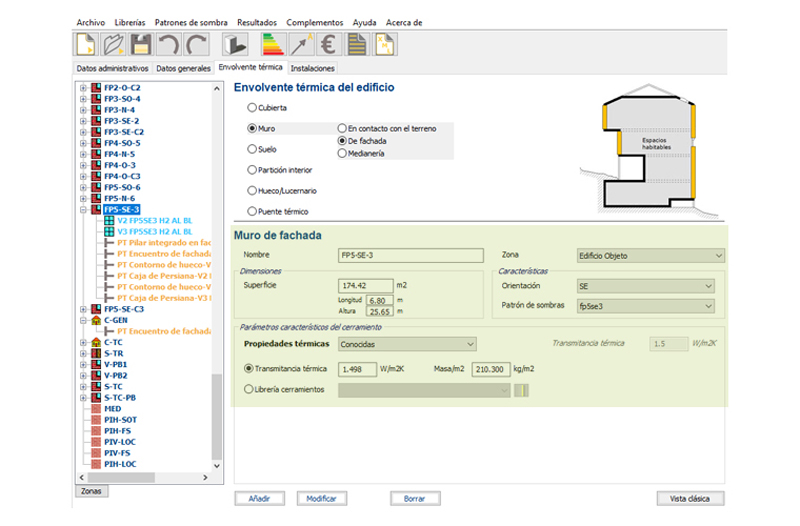Click the Open project folder icon
800x526 pixels.
[114, 44]
